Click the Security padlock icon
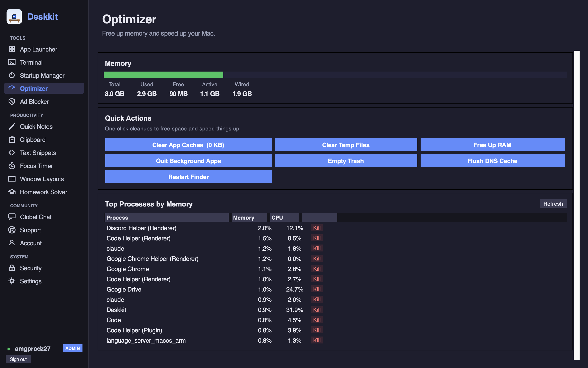 [12, 268]
